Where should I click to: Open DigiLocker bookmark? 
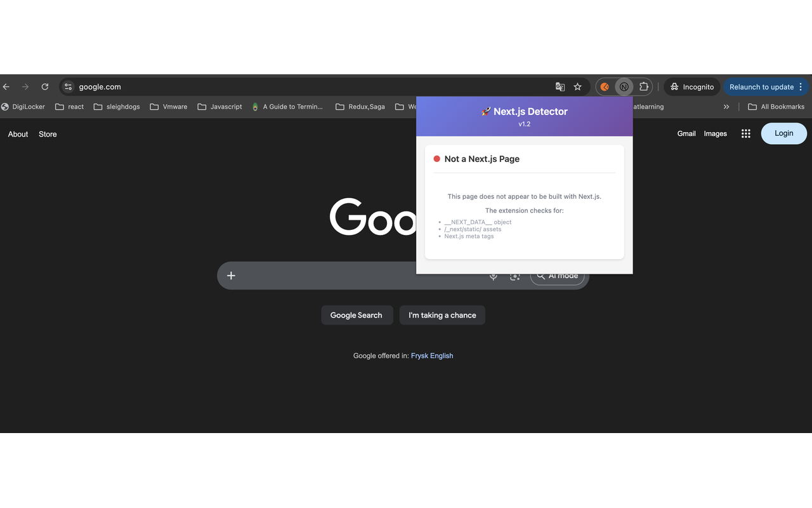(23, 107)
